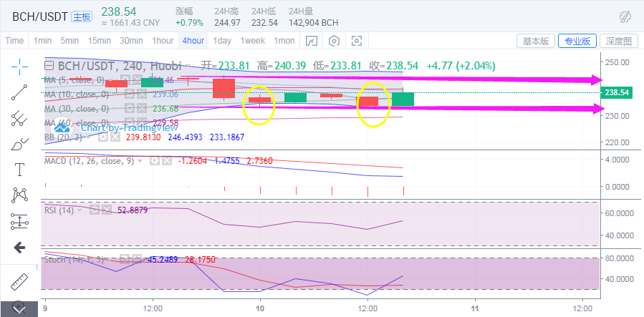
Task: Open the 深度图 depth chart
Action: click(617, 41)
